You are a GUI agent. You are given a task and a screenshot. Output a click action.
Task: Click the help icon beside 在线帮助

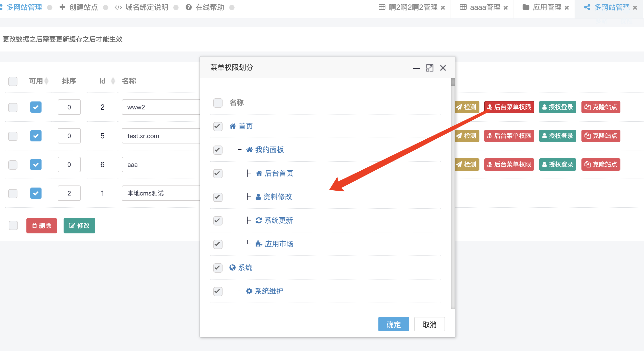(189, 7)
